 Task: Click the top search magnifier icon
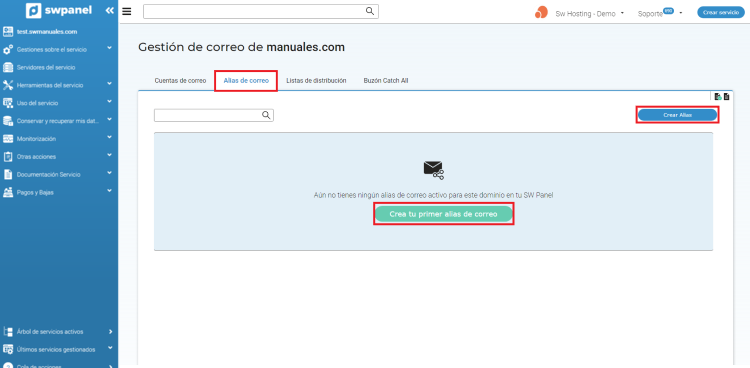370,11
